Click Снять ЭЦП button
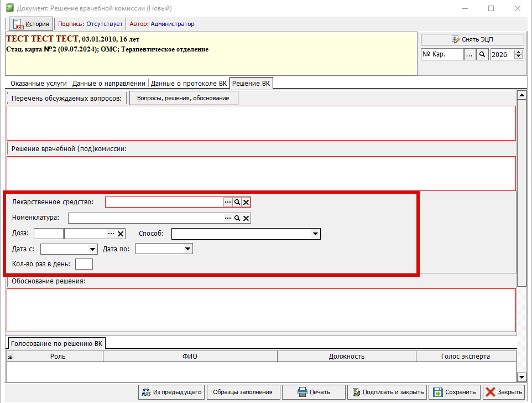This screenshot has height=403, width=532. point(472,39)
